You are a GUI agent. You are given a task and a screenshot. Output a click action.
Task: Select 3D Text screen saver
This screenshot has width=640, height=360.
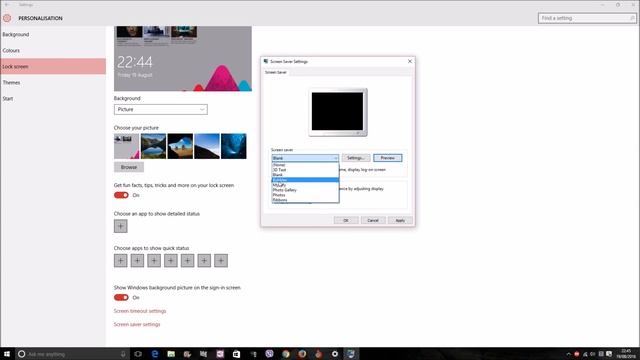pos(305,170)
